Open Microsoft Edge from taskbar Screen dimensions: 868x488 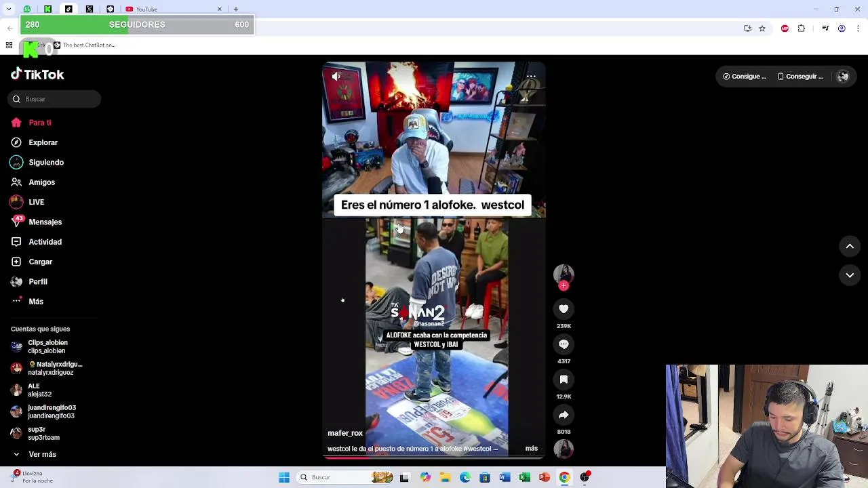click(x=465, y=477)
